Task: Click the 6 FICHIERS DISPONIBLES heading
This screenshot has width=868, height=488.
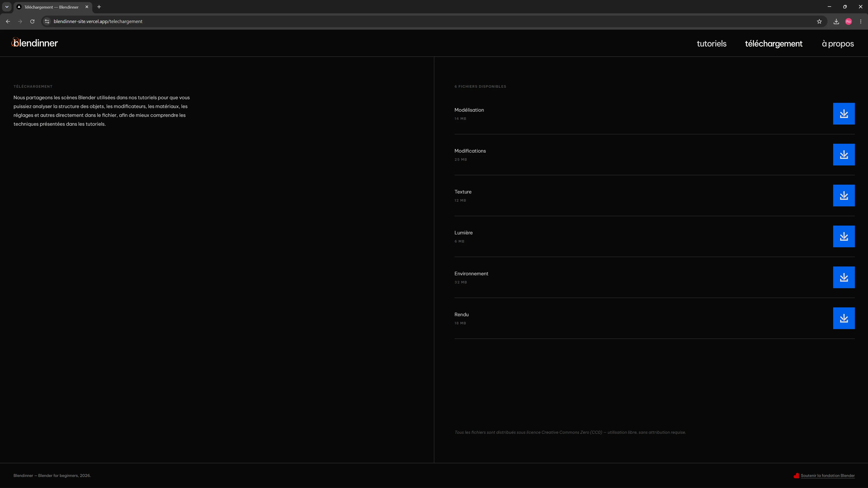Action: coord(480,87)
